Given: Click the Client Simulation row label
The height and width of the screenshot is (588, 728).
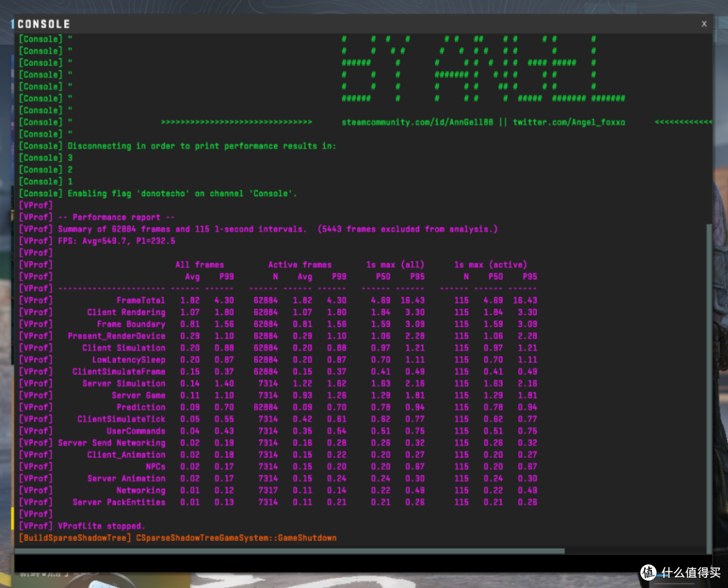Looking at the screenshot, I should pyautogui.click(x=124, y=348).
